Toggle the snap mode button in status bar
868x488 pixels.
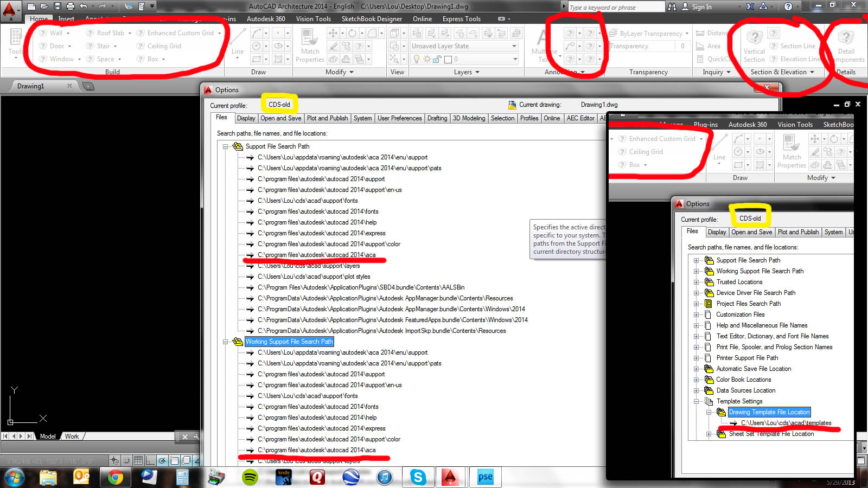[126, 461]
